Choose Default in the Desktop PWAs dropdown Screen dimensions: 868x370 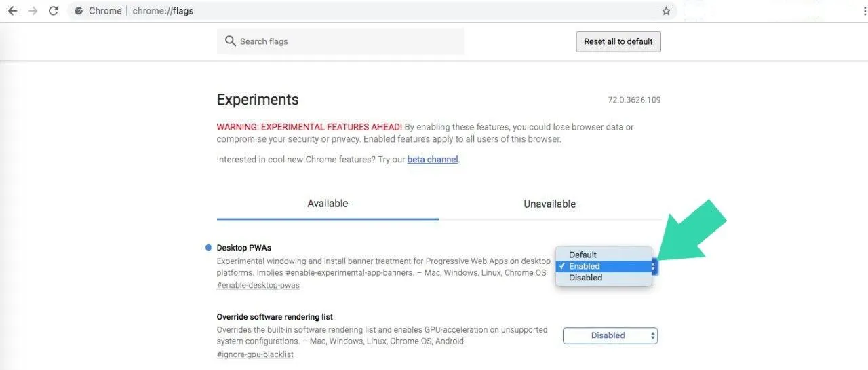(604, 255)
